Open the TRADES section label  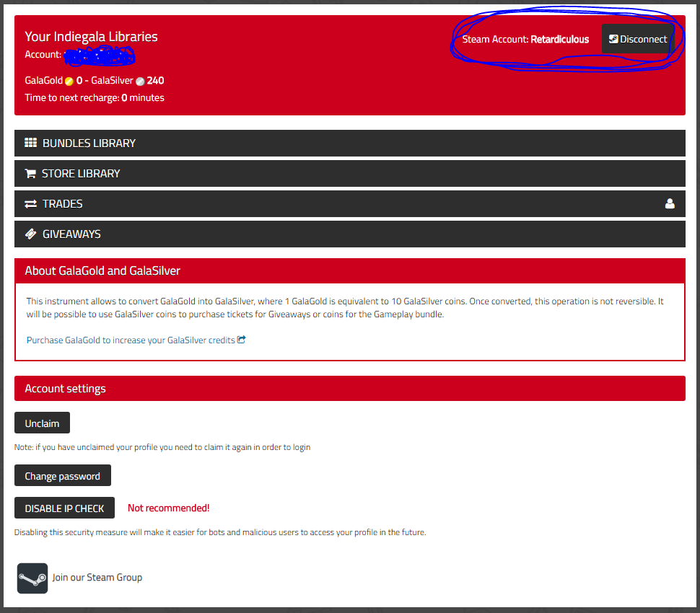tap(63, 204)
